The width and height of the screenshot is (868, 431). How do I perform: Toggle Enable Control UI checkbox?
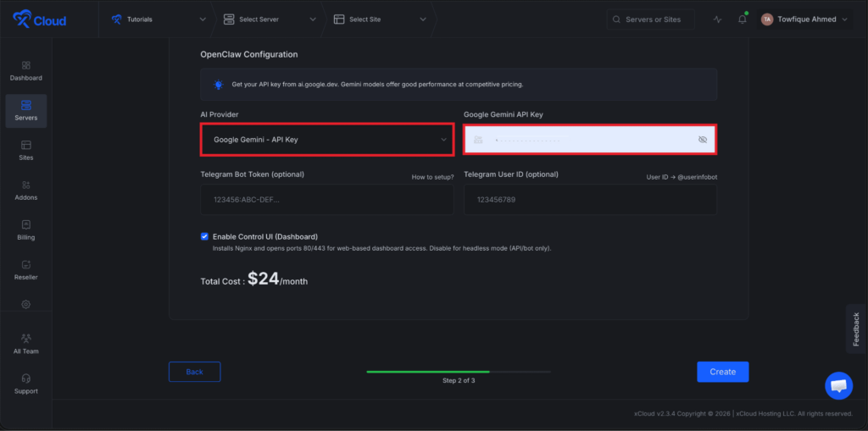pyautogui.click(x=204, y=236)
